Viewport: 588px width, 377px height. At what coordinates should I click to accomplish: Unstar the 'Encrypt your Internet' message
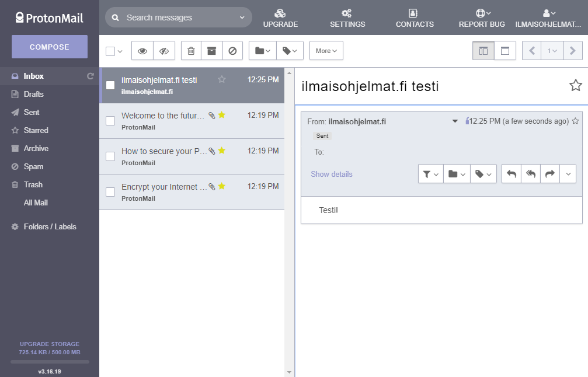222,186
